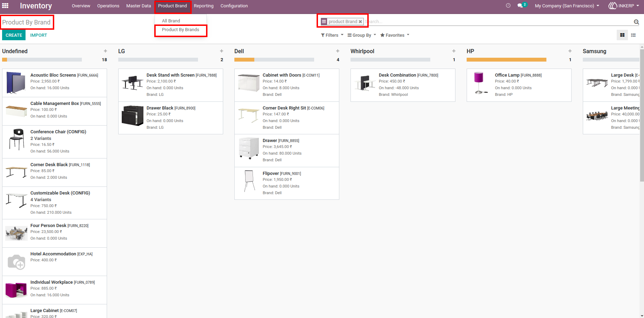Screen dimensions: 644x318
Task: Open the Office Lamp product card
Action: pos(519,85)
